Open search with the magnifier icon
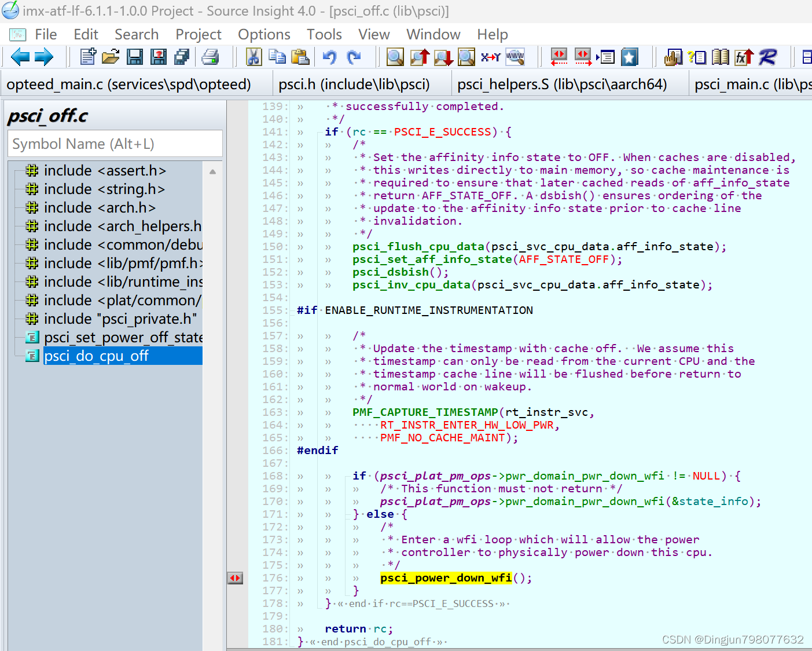 (395, 57)
